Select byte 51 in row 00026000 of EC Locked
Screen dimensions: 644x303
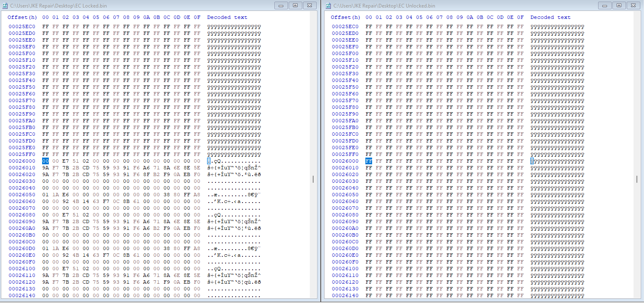76,161
